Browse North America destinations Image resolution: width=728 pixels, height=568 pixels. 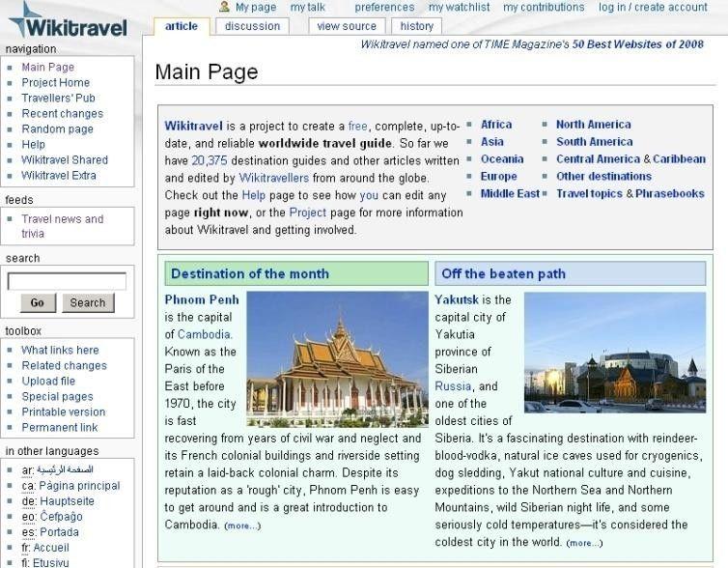(594, 125)
